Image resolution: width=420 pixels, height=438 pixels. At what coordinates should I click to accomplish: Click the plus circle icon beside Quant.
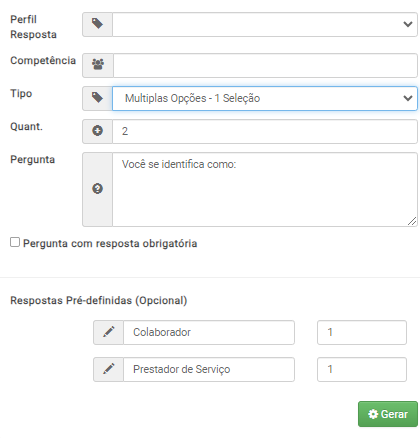coord(97,131)
